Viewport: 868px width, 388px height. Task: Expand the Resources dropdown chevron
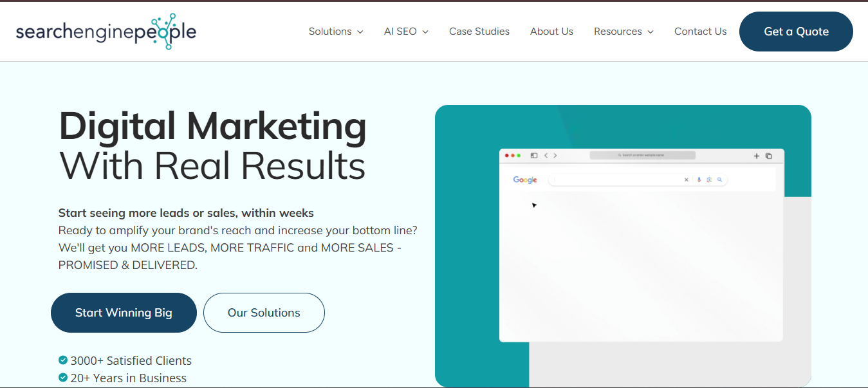tap(651, 32)
